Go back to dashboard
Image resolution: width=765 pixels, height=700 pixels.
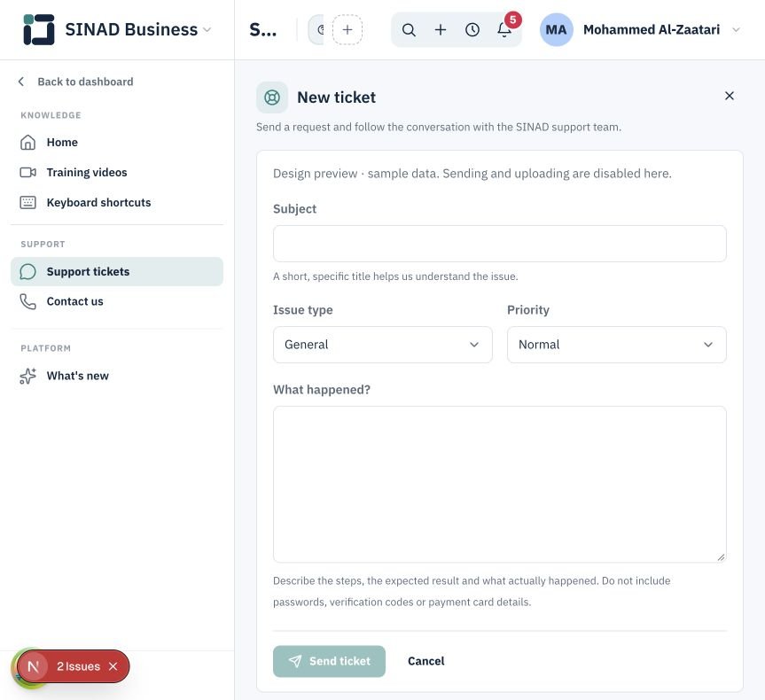point(75,82)
